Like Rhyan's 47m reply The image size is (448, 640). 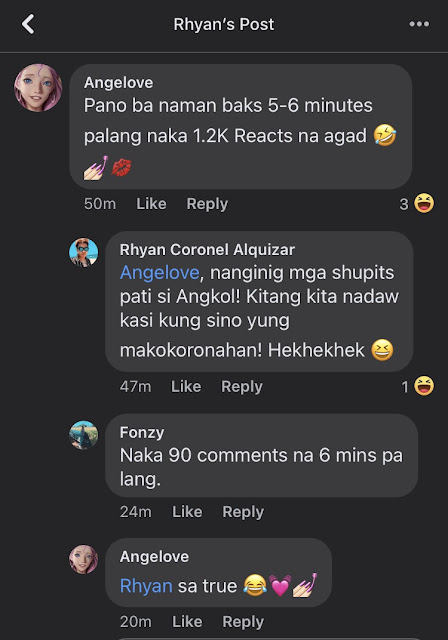tap(186, 387)
